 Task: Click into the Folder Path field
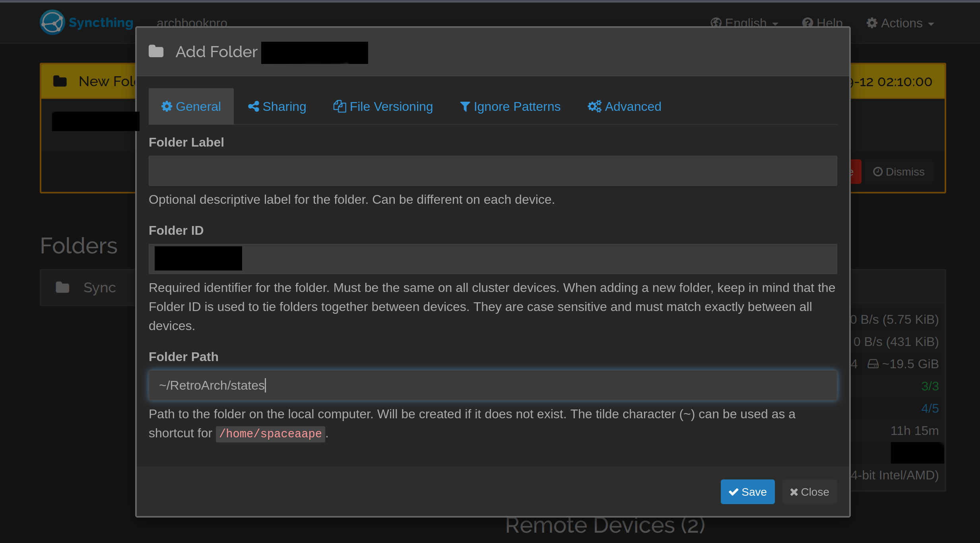(493, 385)
